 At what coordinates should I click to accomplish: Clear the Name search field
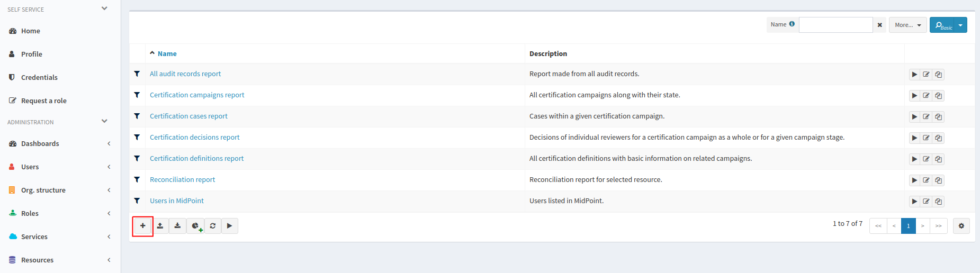pyautogui.click(x=879, y=25)
